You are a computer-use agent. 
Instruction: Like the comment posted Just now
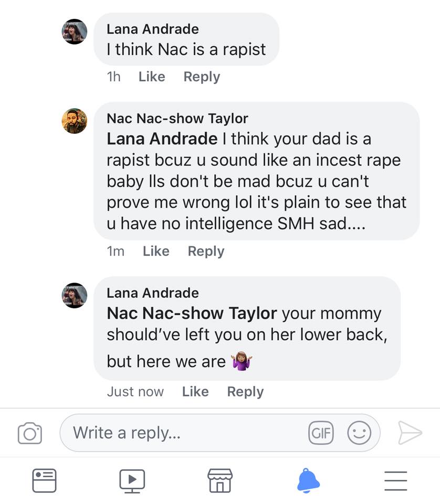(x=195, y=392)
